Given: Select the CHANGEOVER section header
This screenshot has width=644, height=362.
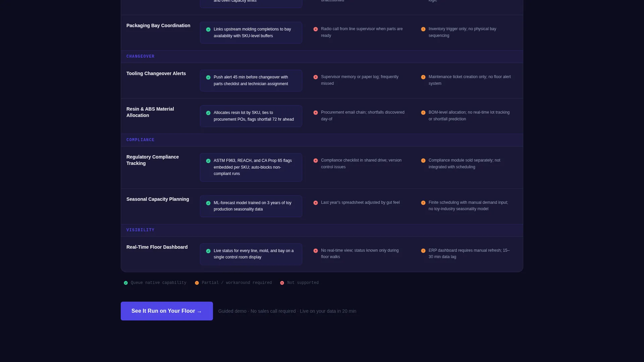Looking at the screenshot, I should pos(141,57).
